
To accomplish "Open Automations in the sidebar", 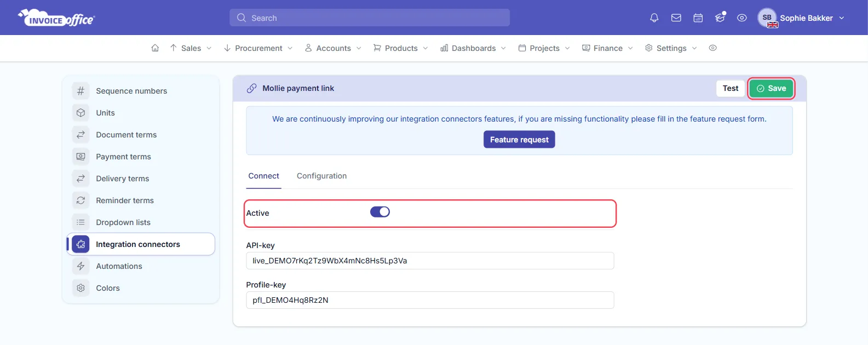I will tap(141, 266).
